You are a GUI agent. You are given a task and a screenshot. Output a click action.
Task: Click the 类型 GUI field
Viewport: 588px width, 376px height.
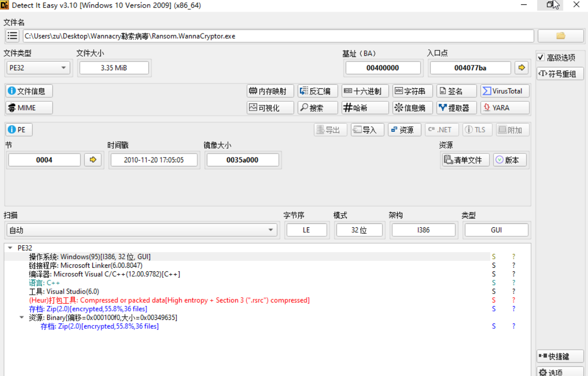(x=496, y=230)
